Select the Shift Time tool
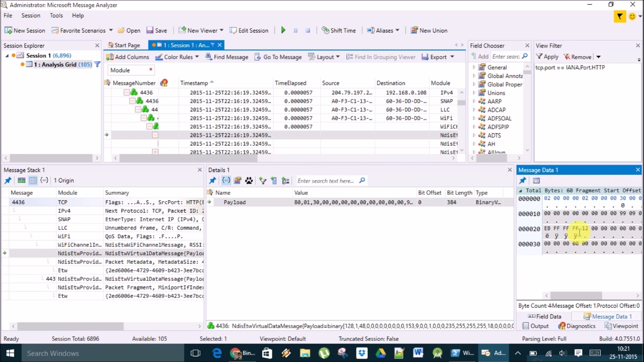This screenshot has width=644, height=362. [339, 30]
